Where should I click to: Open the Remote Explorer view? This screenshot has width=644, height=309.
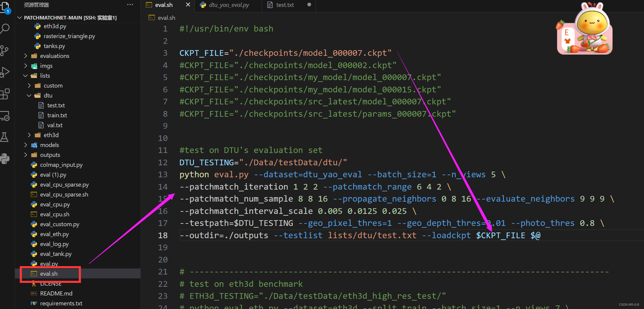click(x=5, y=116)
